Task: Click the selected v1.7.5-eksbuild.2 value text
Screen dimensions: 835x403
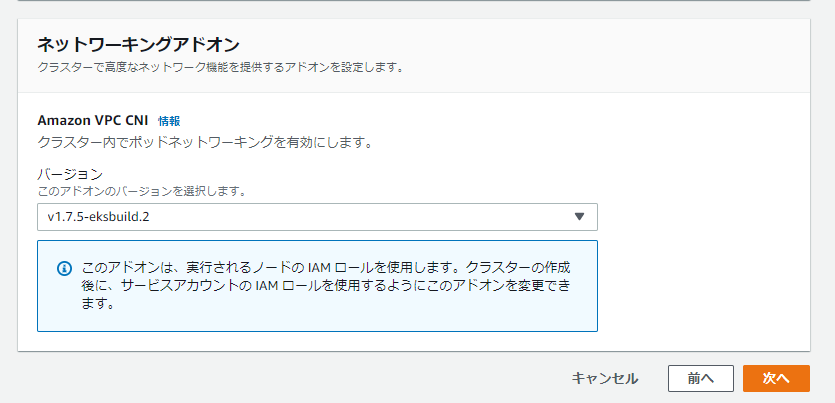Action: (105, 217)
